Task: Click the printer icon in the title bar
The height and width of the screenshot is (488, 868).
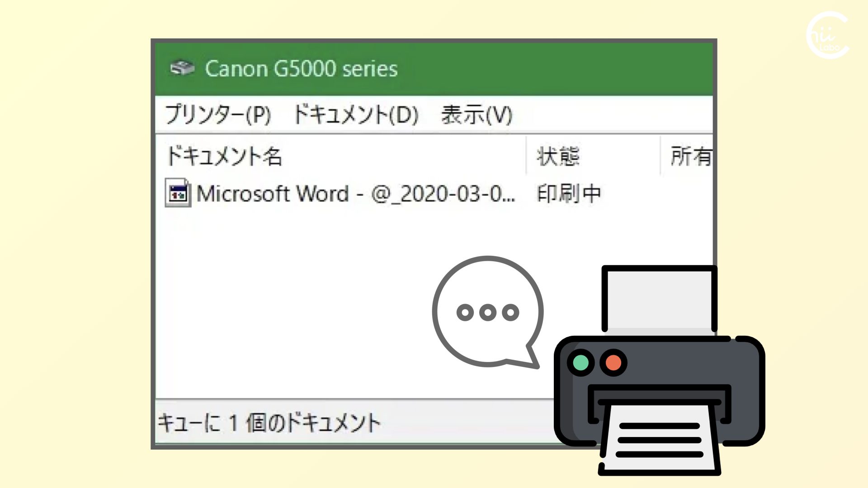Action: pyautogui.click(x=182, y=68)
